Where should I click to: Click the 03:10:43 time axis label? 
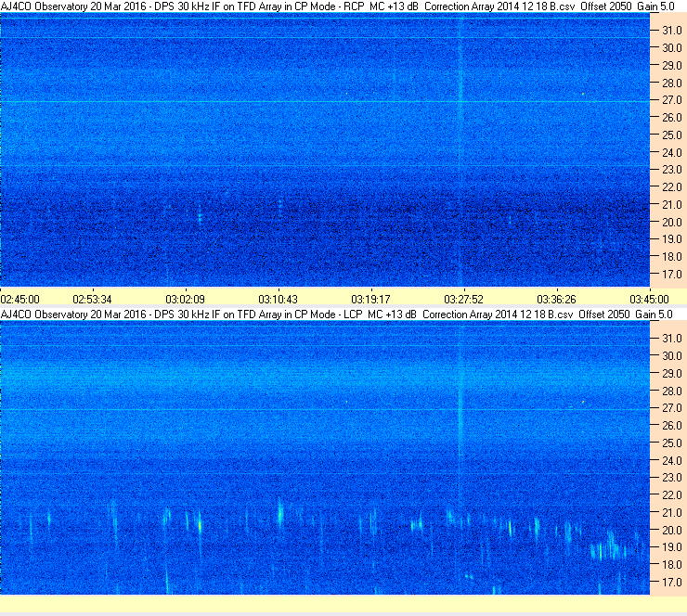279,300
